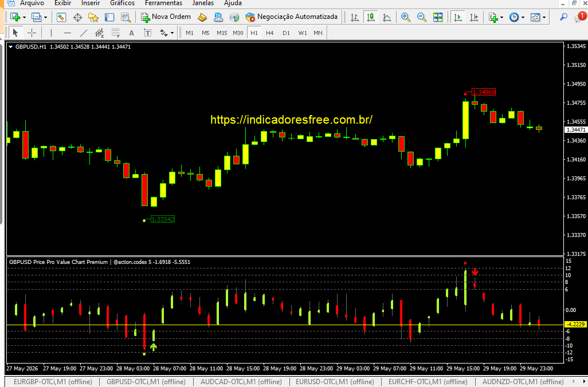The height and width of the screenshot is (387, 588).
Task: Click the red 1.34869 price label
Action: click(483, 92)
